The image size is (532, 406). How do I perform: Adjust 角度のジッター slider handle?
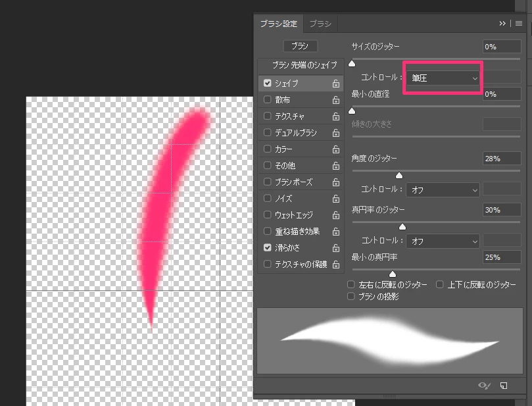pyautogui.click(x=399, y=176)
